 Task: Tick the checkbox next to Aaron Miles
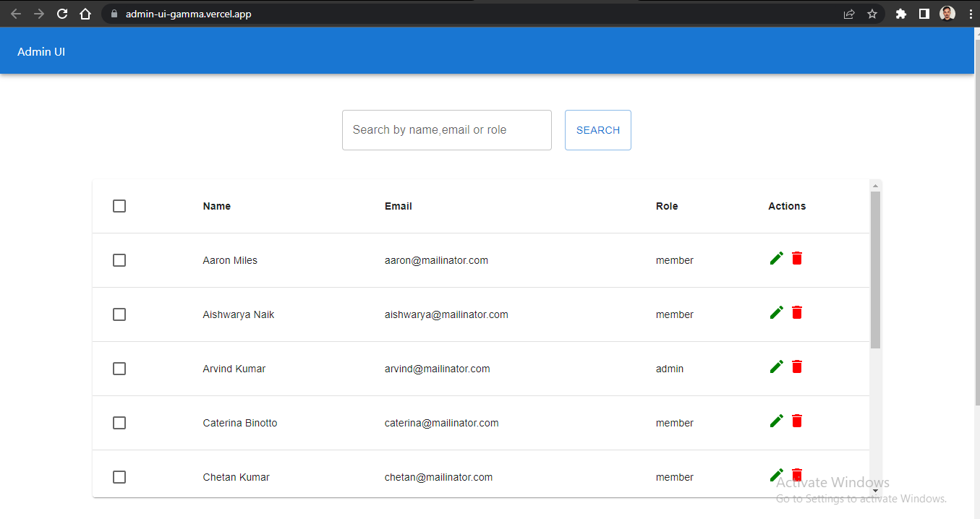point(119,260)
